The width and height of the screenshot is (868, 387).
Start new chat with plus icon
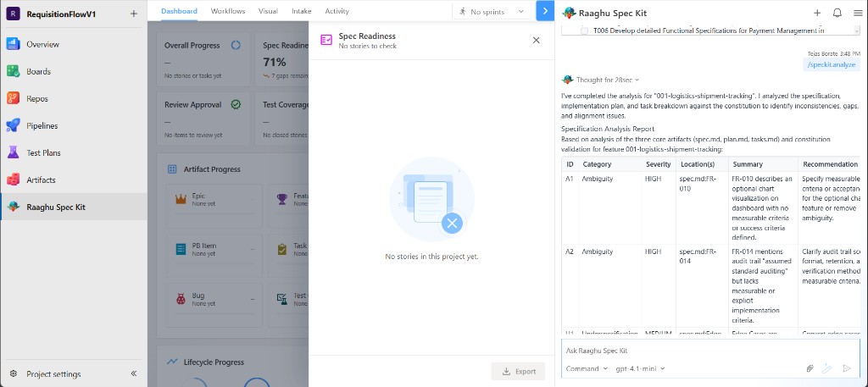[817, 14]
